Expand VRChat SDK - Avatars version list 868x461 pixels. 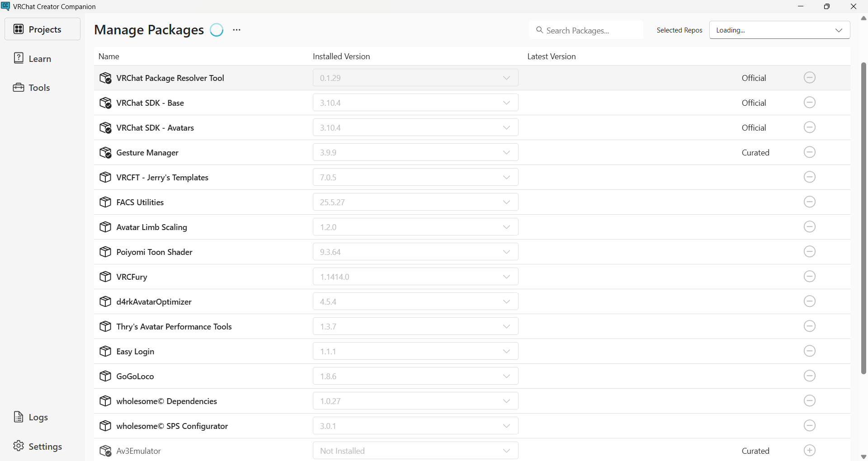415,127
